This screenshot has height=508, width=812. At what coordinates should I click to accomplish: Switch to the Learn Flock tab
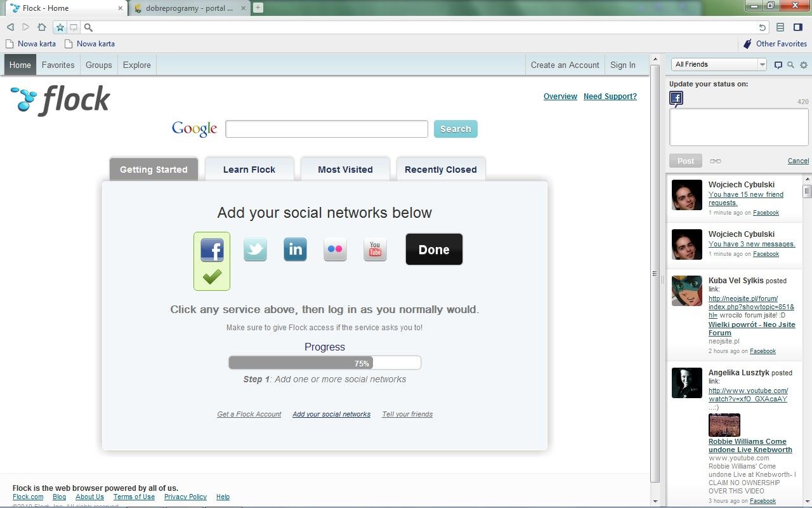coord(249,170)
